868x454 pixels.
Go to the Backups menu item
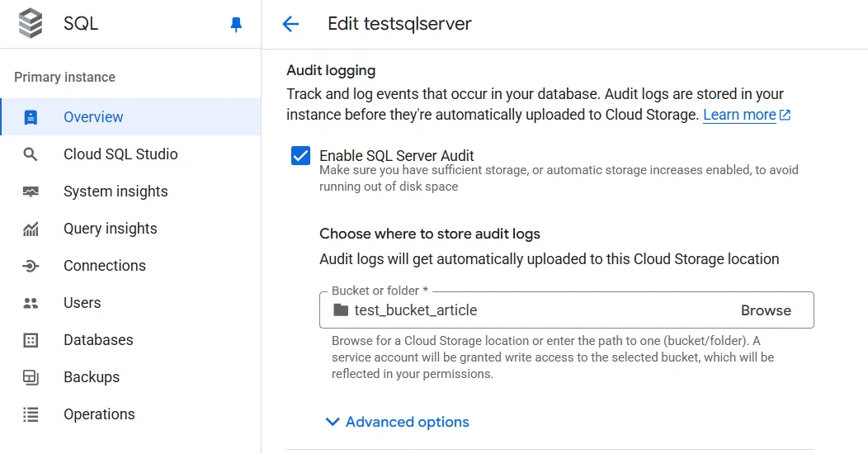coord(92,377)
